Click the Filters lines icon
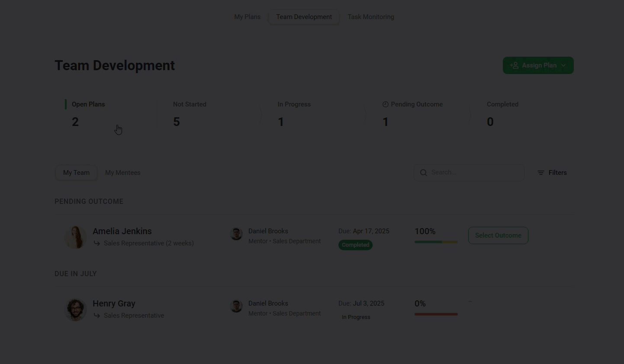 point(541,173)
